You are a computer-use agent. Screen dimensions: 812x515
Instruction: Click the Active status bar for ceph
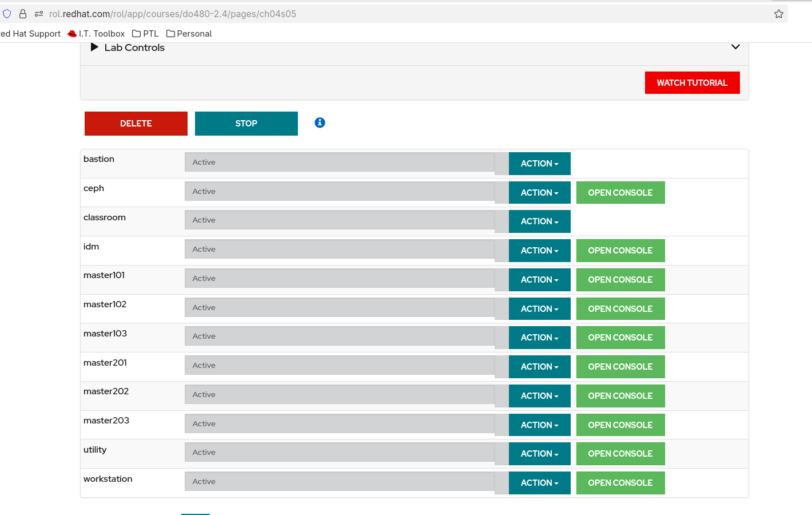(340, 192)
